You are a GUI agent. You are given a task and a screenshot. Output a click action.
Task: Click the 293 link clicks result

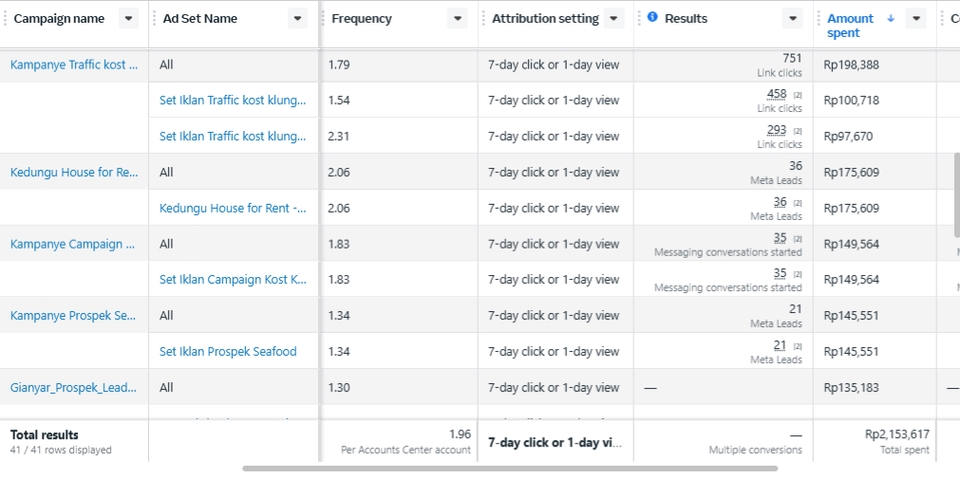point(776,130)
